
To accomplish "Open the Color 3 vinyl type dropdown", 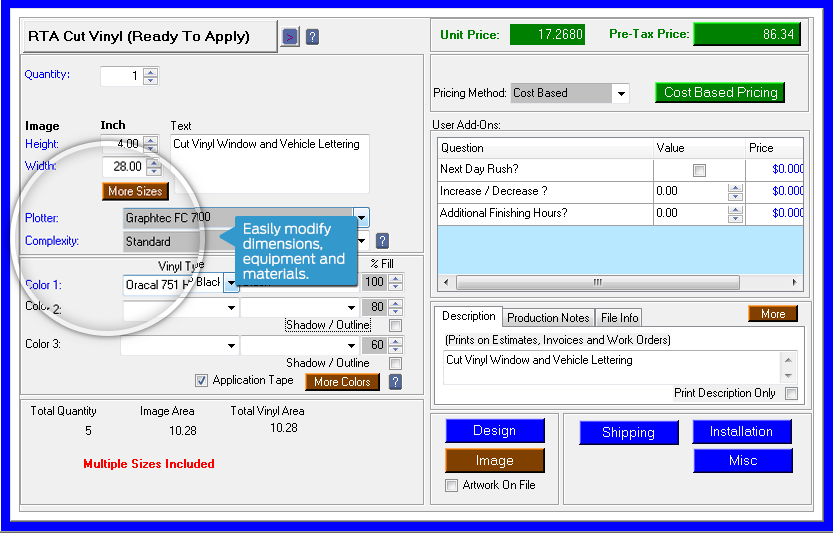I will coord(231,346).
